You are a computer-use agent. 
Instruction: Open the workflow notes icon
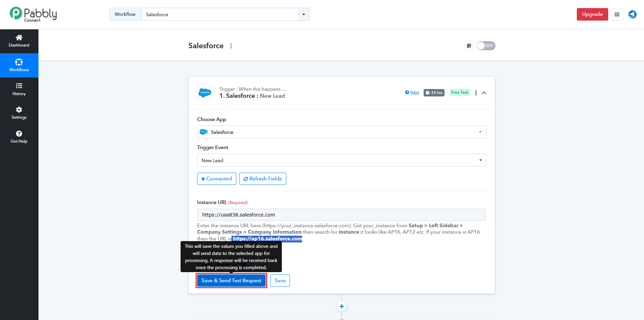(x=469, y=46)
